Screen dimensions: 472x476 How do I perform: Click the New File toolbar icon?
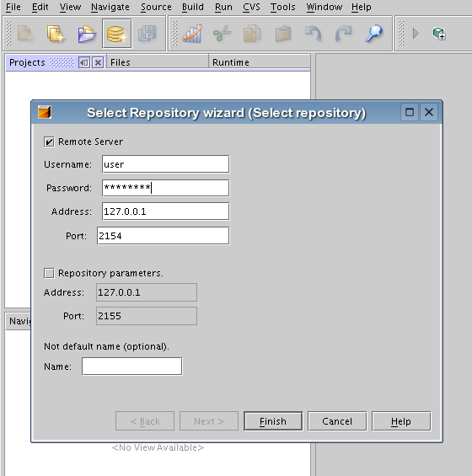25,34
